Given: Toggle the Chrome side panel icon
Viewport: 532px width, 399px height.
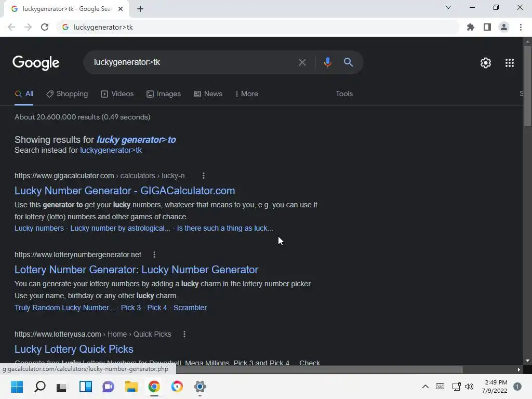Looking at the screenshot, I should 487,27.
